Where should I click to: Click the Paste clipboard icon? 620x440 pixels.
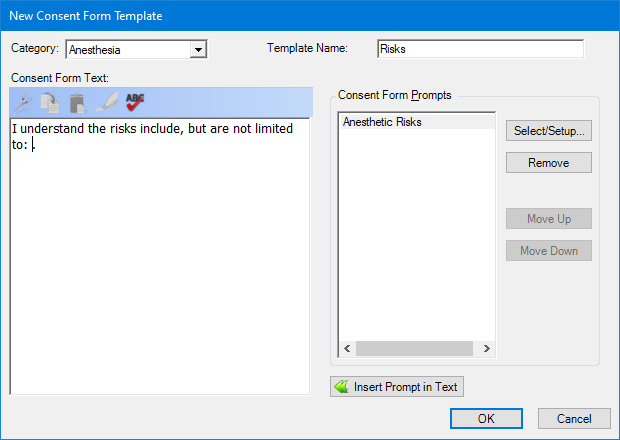[78, 103]
